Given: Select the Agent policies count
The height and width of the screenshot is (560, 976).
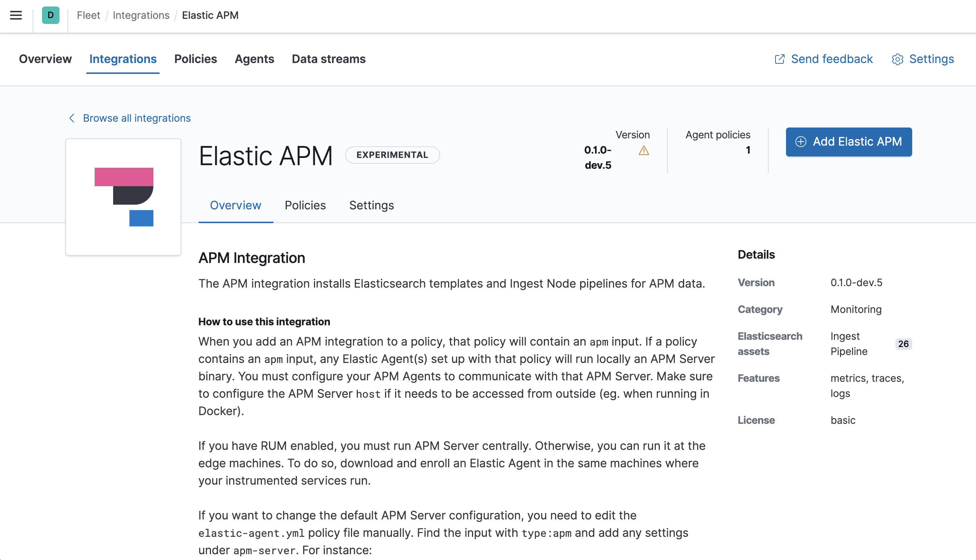Looking at the screenshot, I should [748, 150].
